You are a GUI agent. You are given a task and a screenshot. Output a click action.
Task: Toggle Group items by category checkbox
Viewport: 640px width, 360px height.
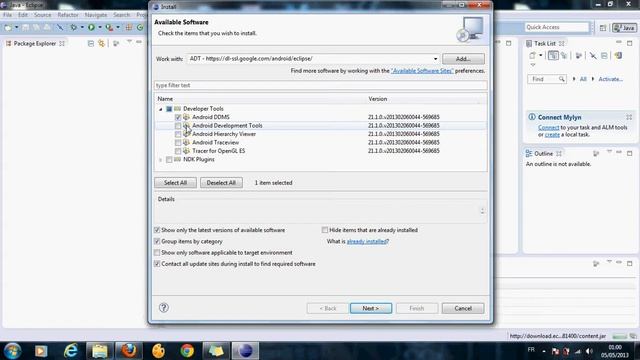[x=157, y=242]
